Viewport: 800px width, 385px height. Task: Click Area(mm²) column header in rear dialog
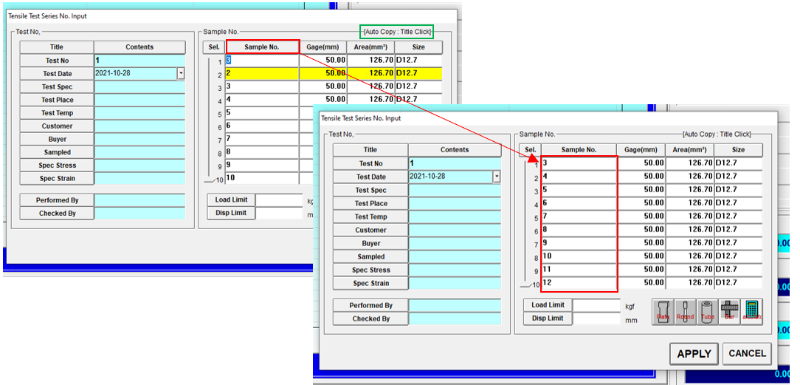tap(371, 47)
